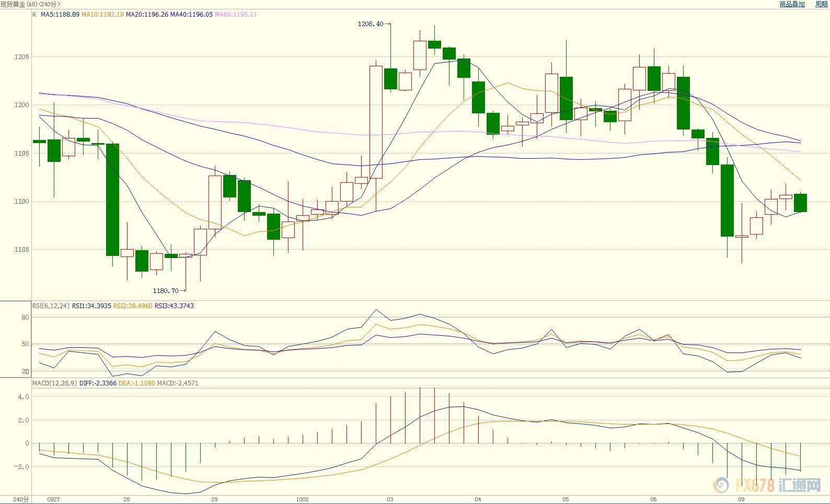830x504 pixels.
Task: Click the MACD axis value 2.0
Action: pyautogui.click(x=24, y=420)
